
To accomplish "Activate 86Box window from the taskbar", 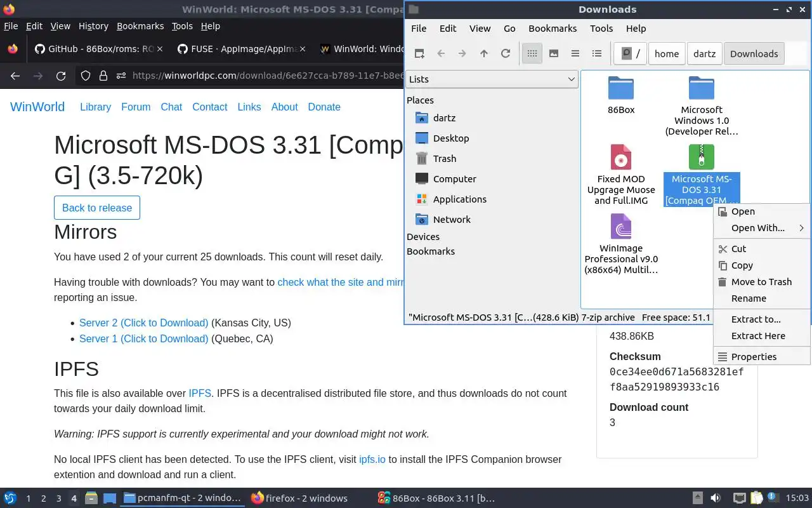I will click(436, 498).
